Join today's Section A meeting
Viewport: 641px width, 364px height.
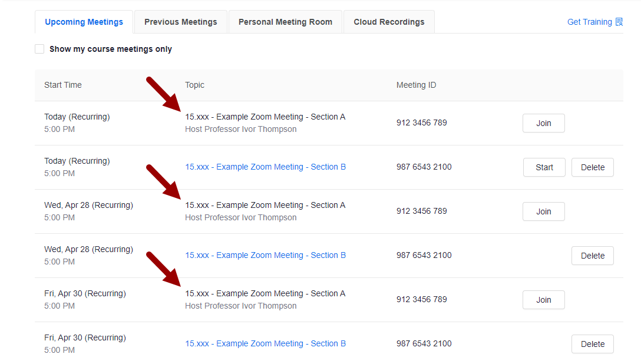543,123
